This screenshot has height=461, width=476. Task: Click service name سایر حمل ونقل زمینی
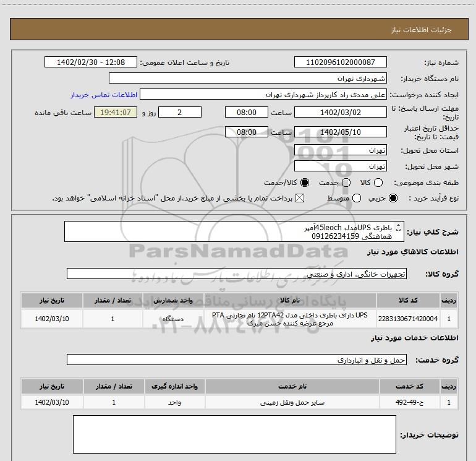click(x=292, y=402)
